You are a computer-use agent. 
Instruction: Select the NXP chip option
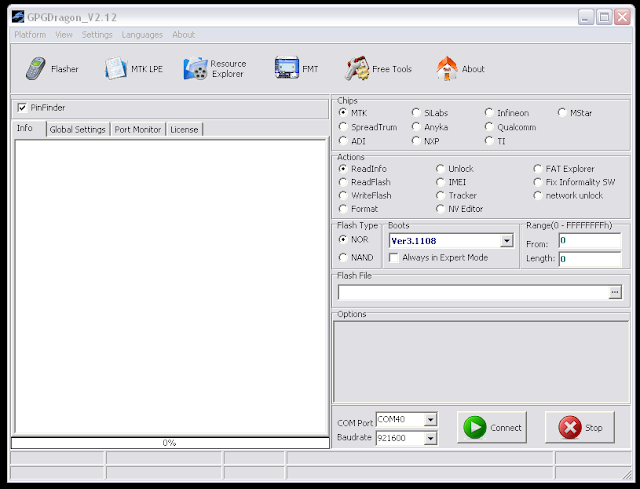pyautogui.click(x=416, y=141)
